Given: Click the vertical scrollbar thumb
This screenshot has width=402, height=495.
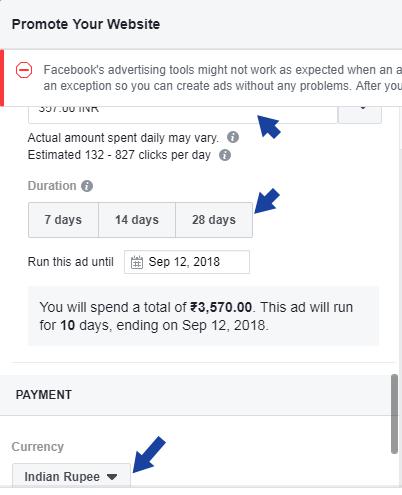Looking at the screenshot, I should point(394,414).
